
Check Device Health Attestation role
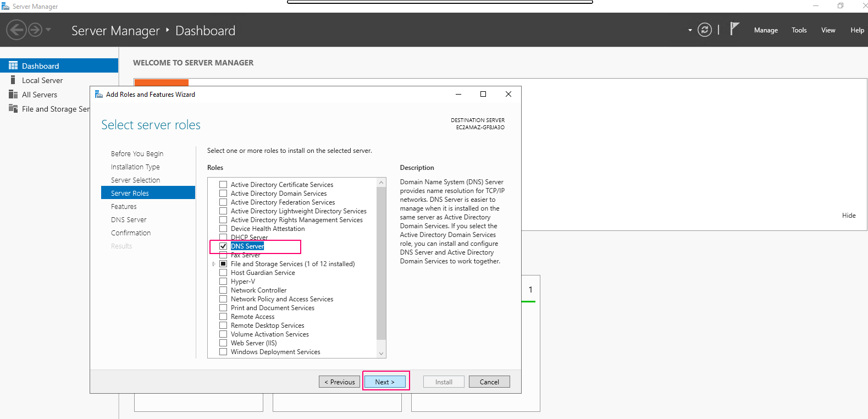point(223,229)
